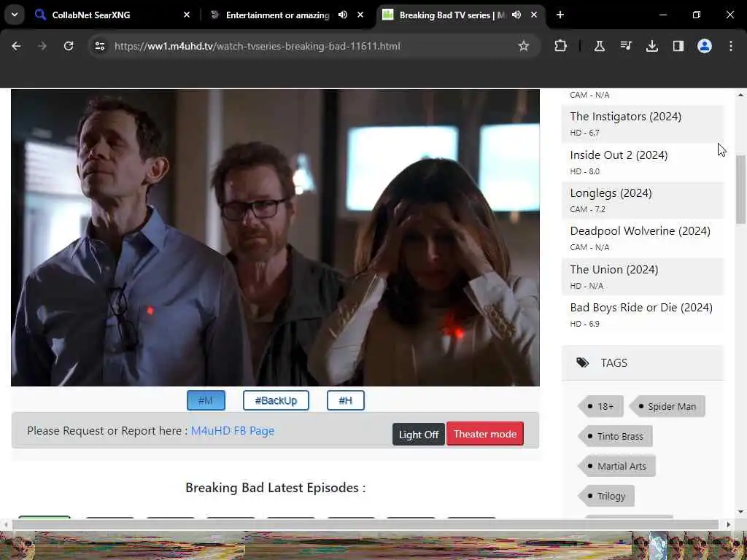Toggle the Light Off button
Screen dimensions: 747x560
point(418,435)
